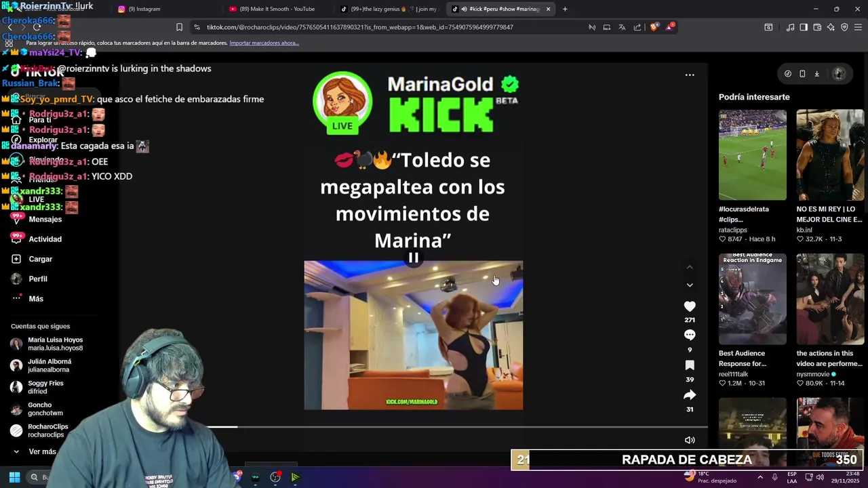
Task: Open RocharoClips account in sidebar
Action: tap(47, 430)
